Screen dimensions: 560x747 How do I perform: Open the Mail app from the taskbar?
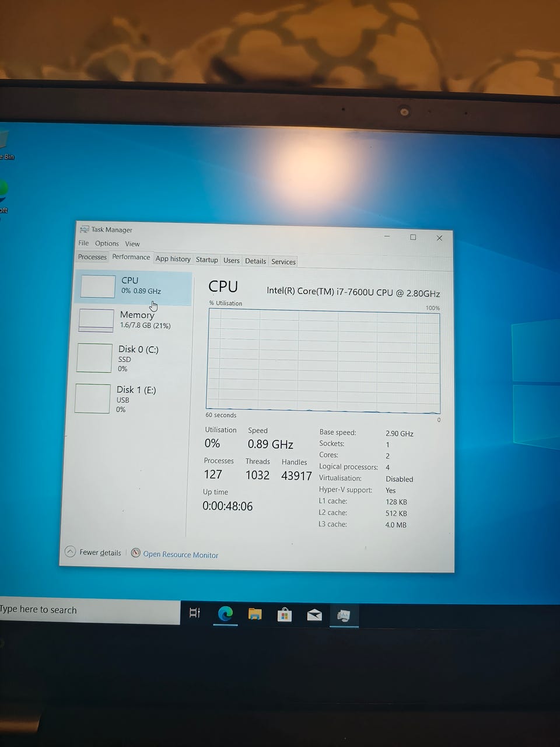[x=314, y=615]
